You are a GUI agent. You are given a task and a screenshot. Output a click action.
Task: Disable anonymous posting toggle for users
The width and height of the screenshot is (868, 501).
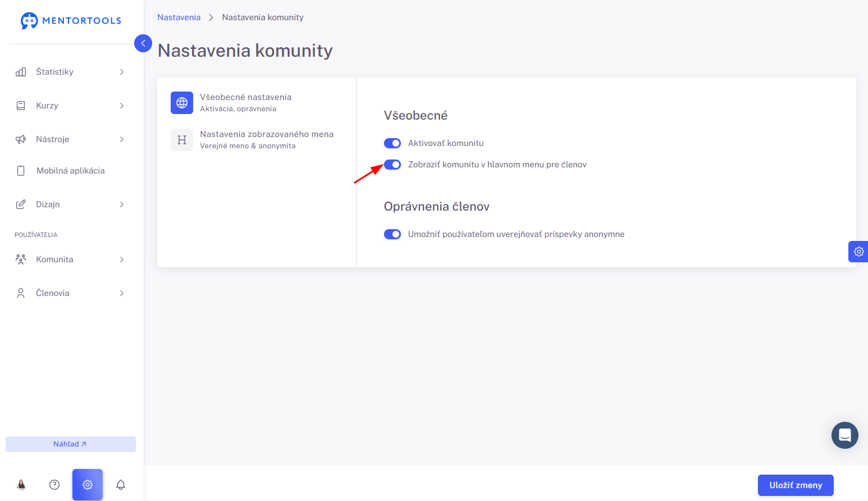pyautogui.click(x=392, y=234)
